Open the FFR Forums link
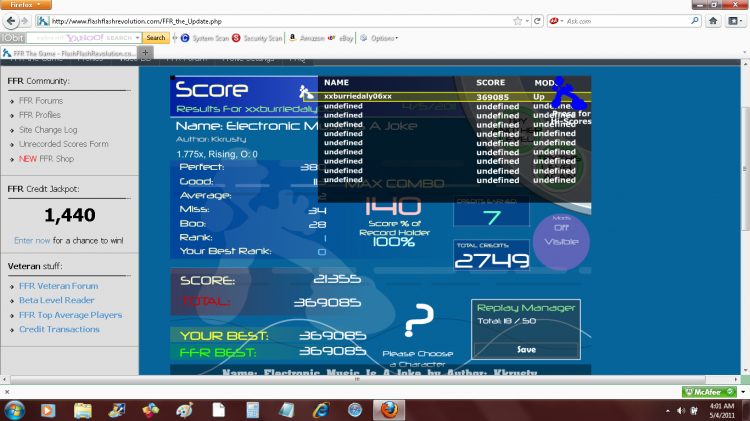Viewport: 750px width, 421px height. [41, 101]
